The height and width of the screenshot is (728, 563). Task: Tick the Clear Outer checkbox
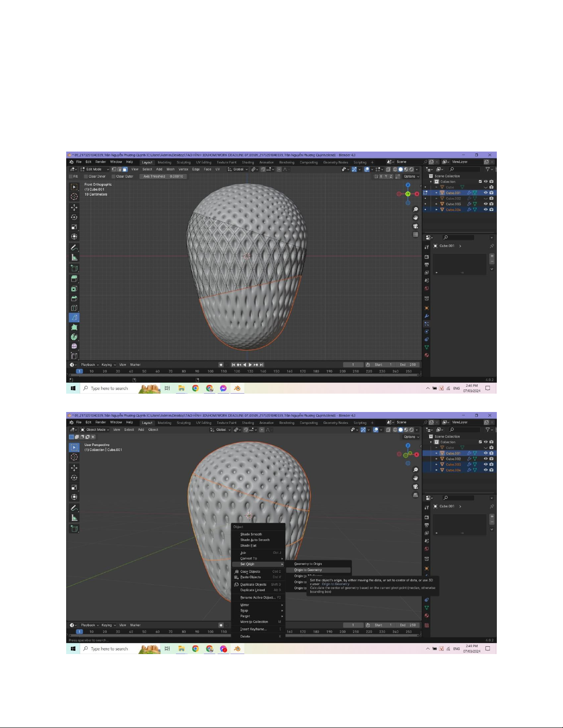pyautogui.click(x=114, y=176)
